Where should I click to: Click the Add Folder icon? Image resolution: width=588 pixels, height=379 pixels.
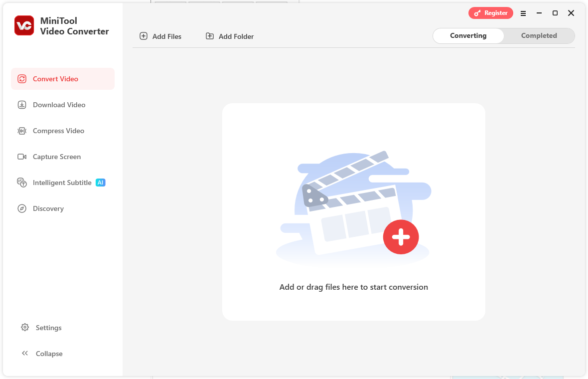(x=210, y=36)
